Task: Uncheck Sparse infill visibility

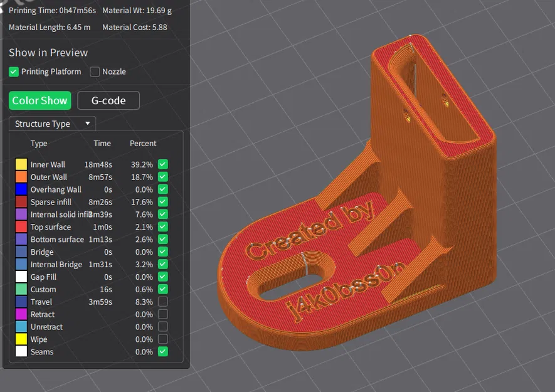Action: 163,202
